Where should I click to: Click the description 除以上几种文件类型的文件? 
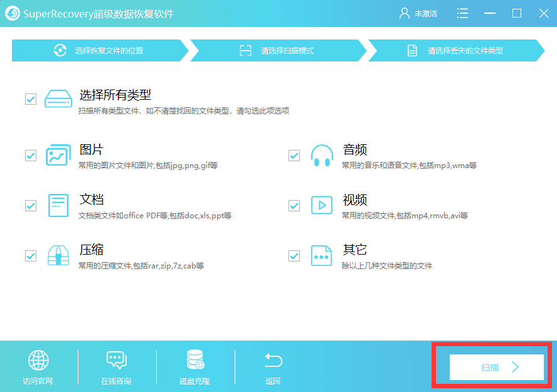coord(387,265)
